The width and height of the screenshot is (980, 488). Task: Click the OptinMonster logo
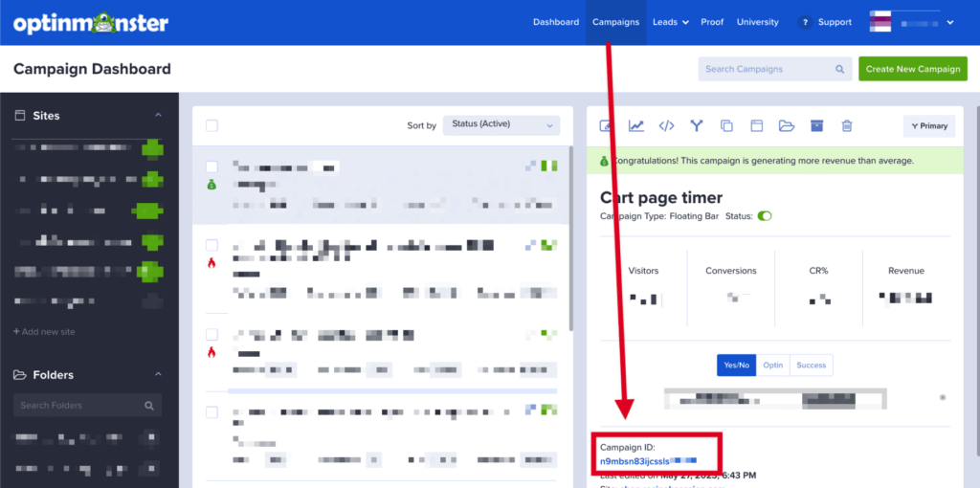click(91, 23)
